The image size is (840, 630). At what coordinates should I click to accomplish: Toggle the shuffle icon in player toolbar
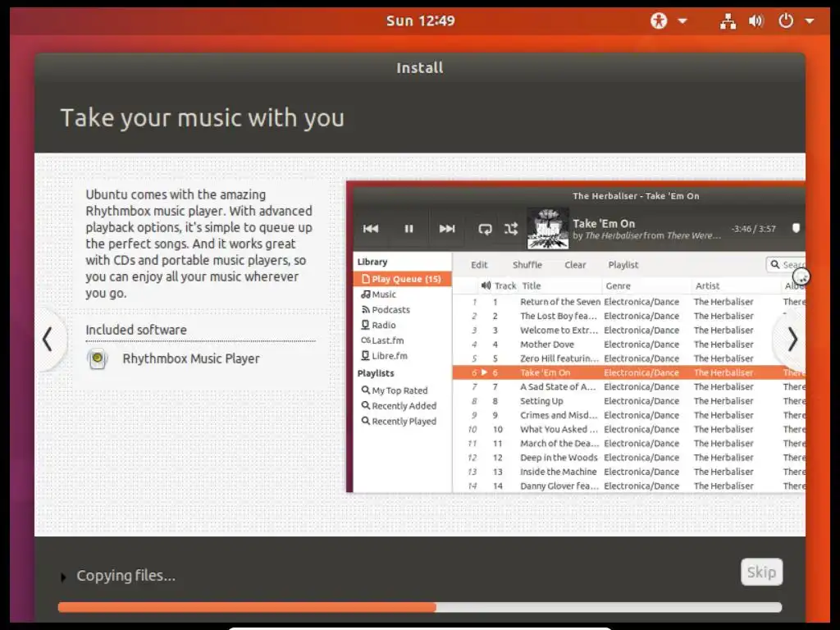click(x=511, y=229)
